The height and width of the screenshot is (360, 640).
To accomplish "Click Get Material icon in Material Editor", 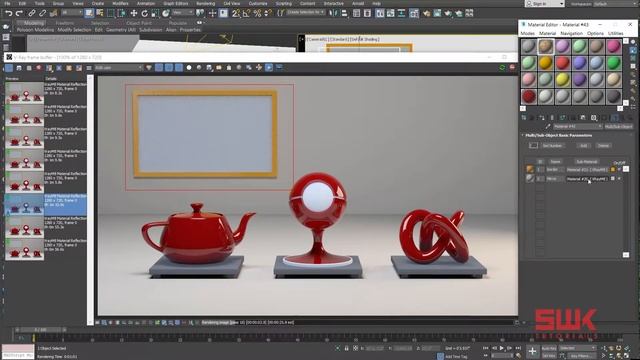I will tap(524, 118).
